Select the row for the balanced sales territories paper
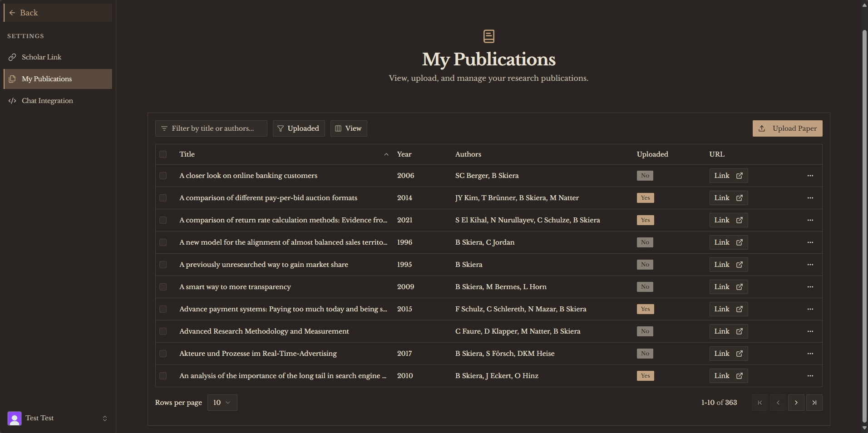This screenshot has width=868, height=433. (x=163, y=242)
